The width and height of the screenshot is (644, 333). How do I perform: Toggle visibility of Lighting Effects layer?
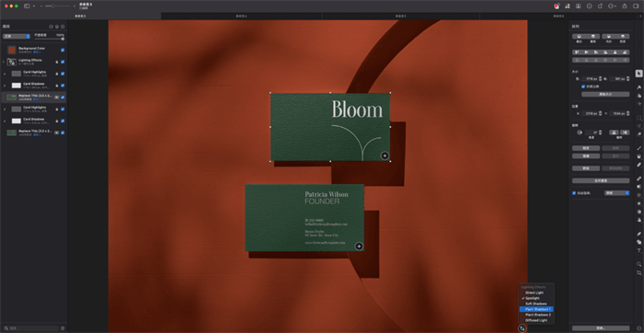(x=63, y=62)
